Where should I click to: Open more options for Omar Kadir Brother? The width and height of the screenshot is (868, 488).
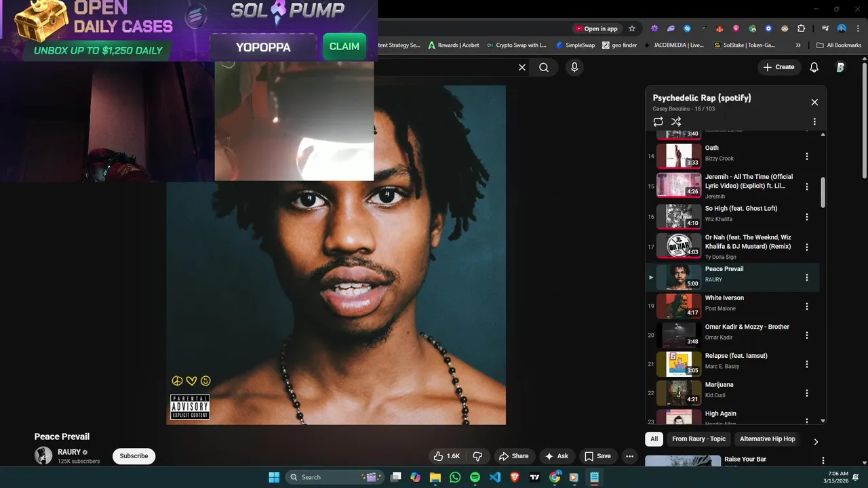click(x=807, y=335)
